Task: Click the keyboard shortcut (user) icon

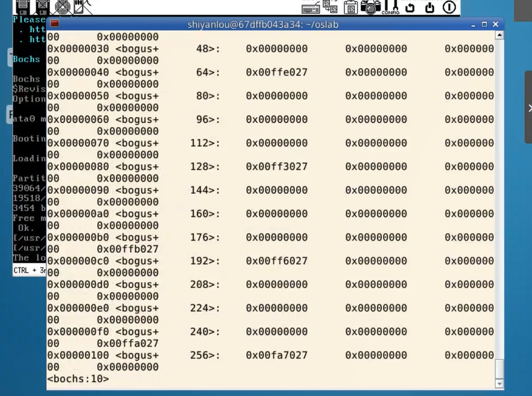Action: pyautogui.click(x=311, y=8)
